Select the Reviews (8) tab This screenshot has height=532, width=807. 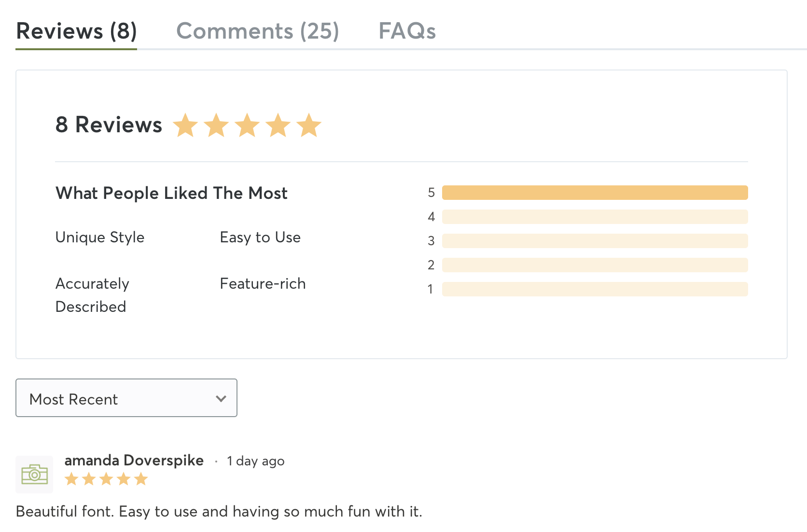[76, 31]
